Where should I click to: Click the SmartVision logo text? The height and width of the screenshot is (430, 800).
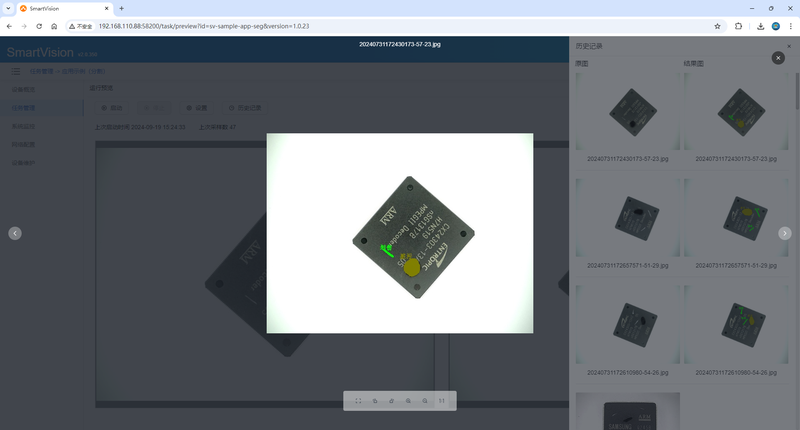point(40,52)
